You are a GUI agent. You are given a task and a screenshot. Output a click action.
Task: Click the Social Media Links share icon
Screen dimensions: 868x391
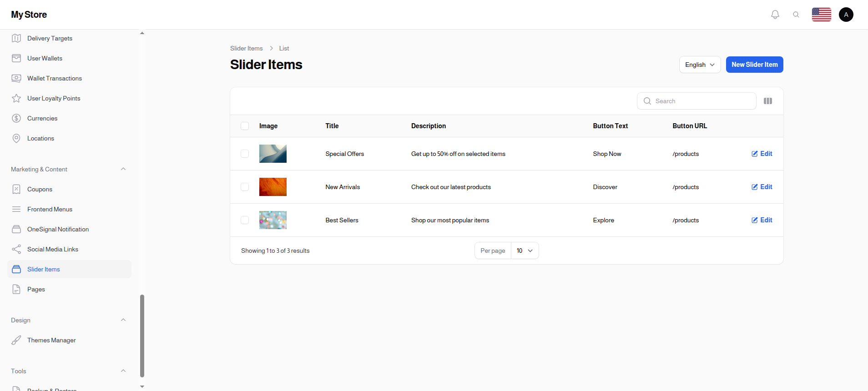[x=16, y=249]
